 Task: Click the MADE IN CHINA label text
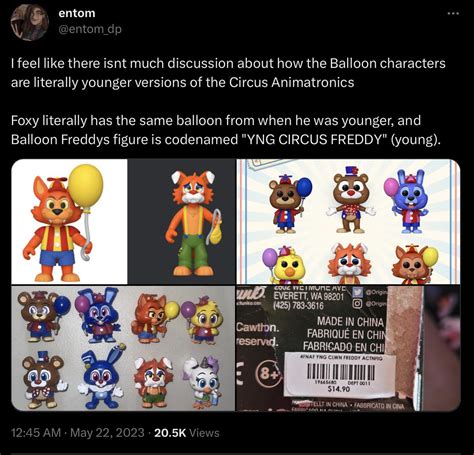350,322
